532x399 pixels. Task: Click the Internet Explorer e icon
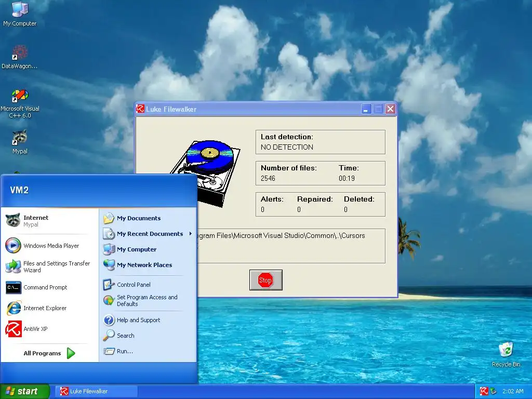[14, 308]
